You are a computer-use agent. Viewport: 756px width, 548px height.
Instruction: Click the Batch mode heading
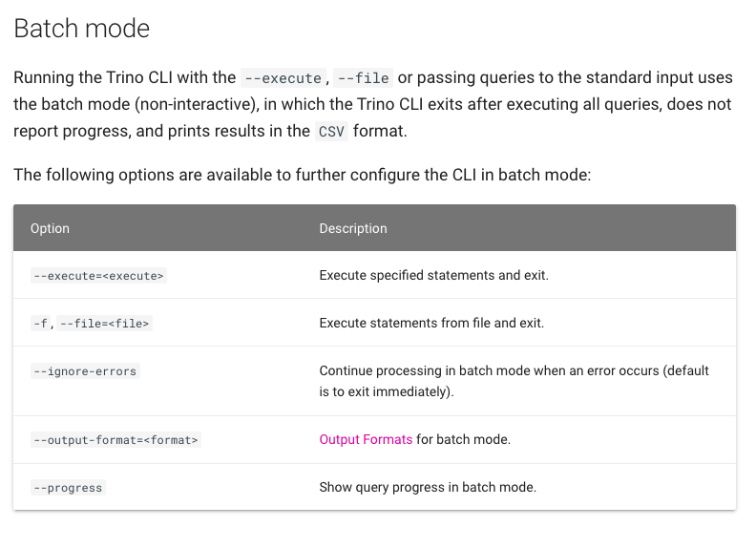pyautogui.click(x=82, y=29)
